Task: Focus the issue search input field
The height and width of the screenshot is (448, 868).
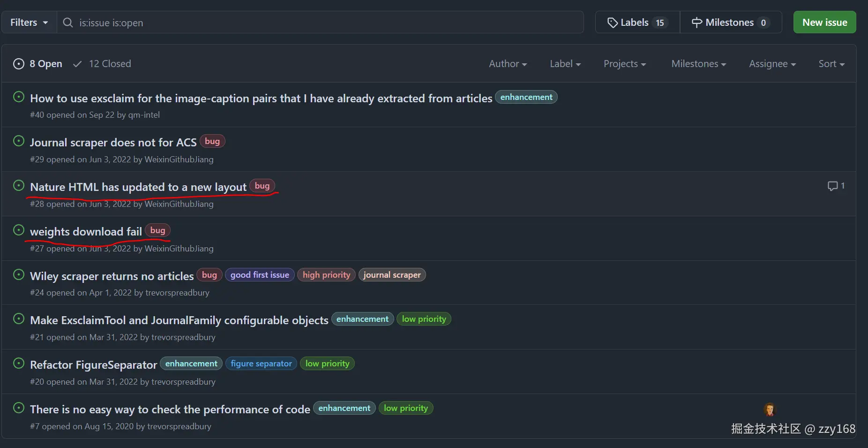Action: pos(328,23)
